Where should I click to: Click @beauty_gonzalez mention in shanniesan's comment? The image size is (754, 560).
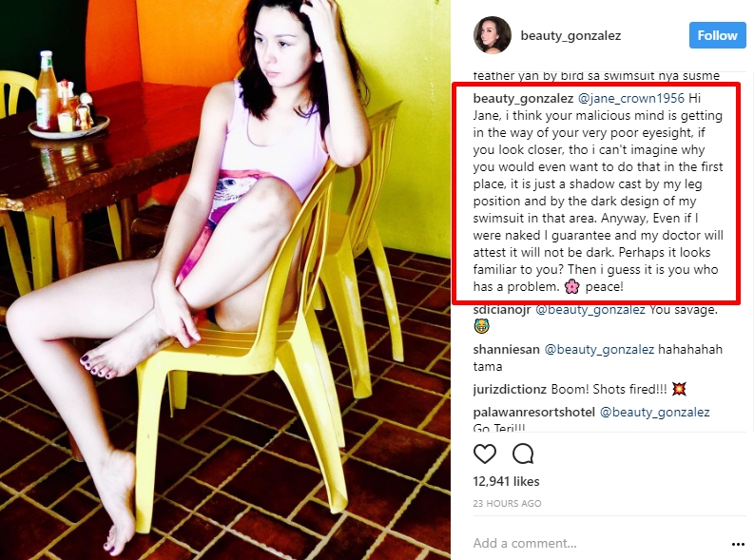pos(599,350)
